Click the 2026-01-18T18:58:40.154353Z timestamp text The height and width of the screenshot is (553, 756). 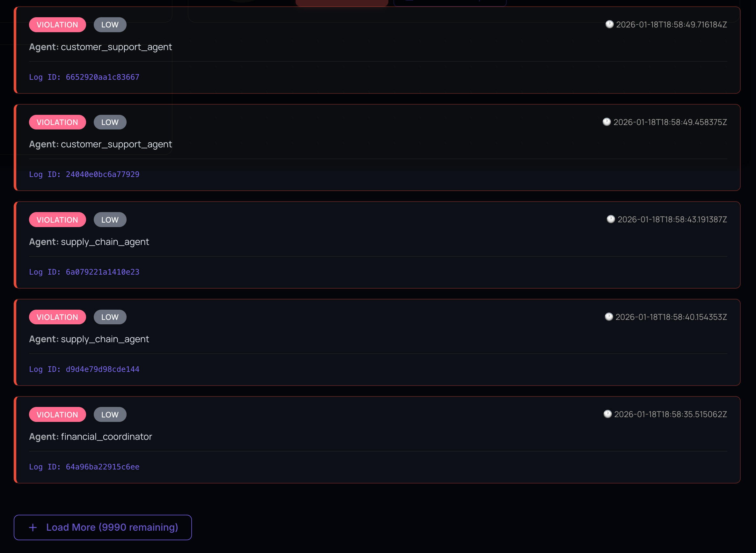click(671, 317)
